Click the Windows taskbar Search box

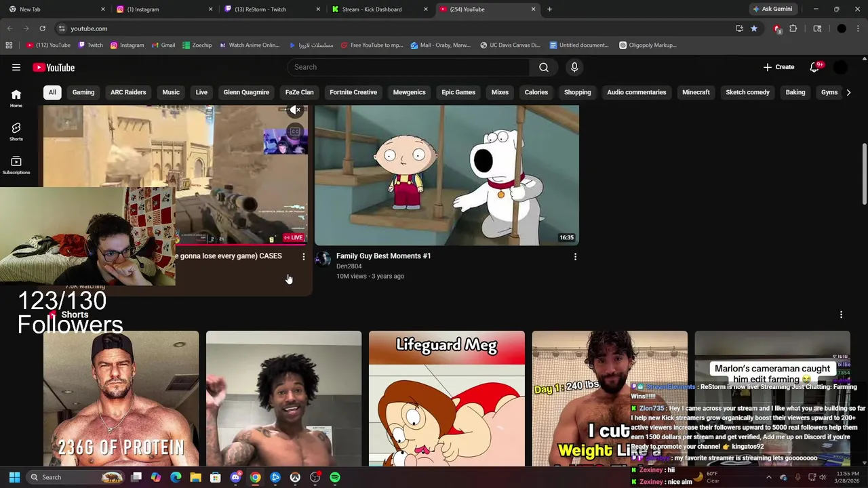(76, 477)
